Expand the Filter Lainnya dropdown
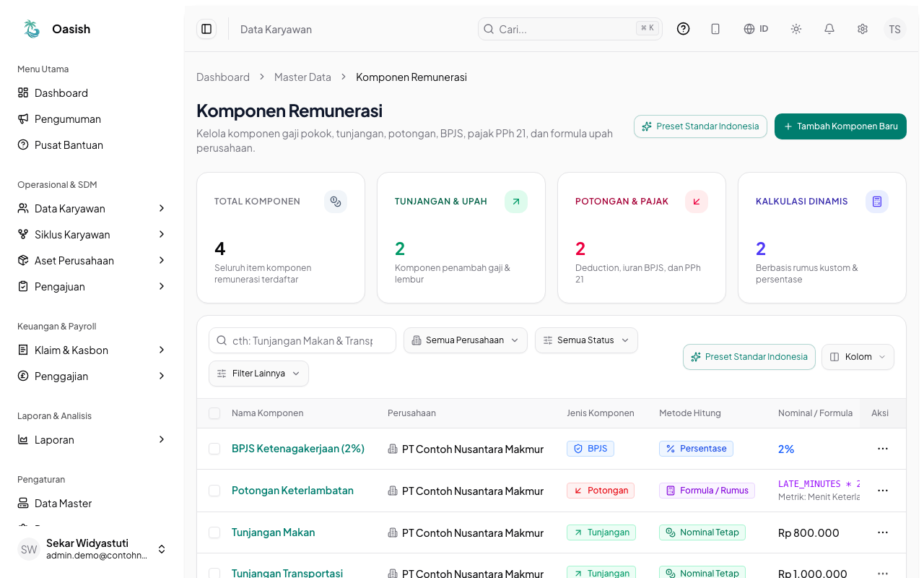Screen dimensions: 924x578 [258, 374]
